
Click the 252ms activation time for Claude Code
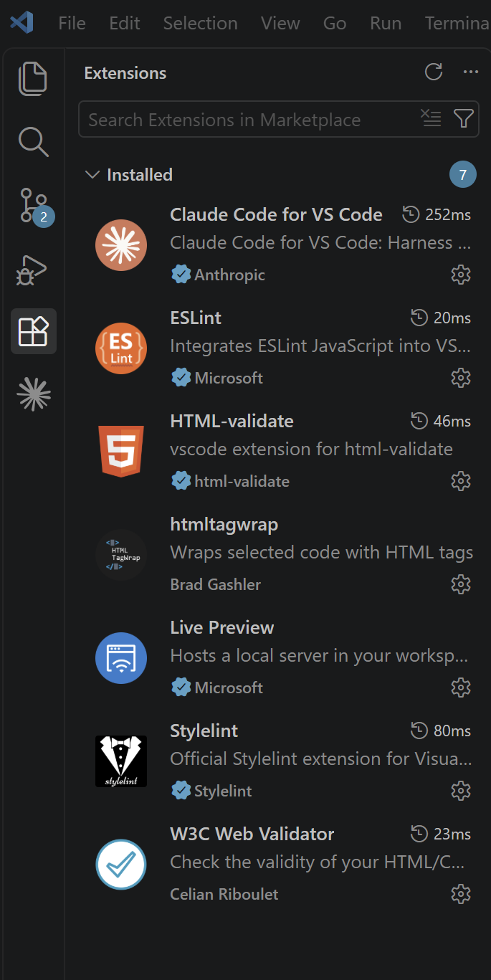point(436,214)
